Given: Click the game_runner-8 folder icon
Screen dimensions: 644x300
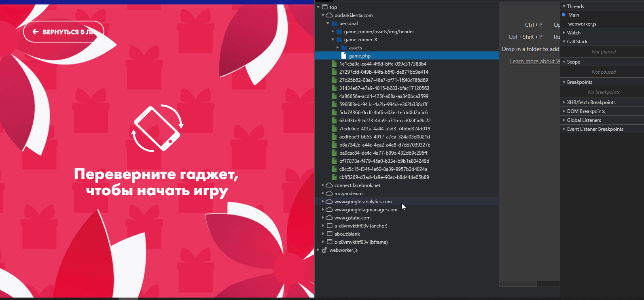Looking at the screenshot, I should (339, 40).
